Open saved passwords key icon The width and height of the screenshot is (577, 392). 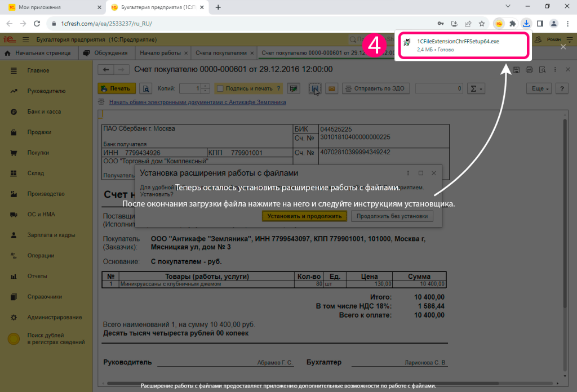coord(441,24)
